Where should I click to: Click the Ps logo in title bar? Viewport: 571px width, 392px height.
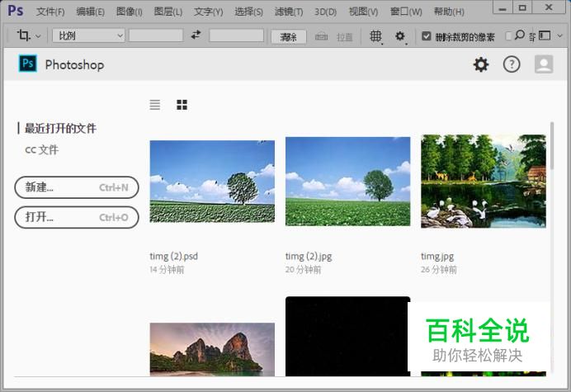[16, 11]
